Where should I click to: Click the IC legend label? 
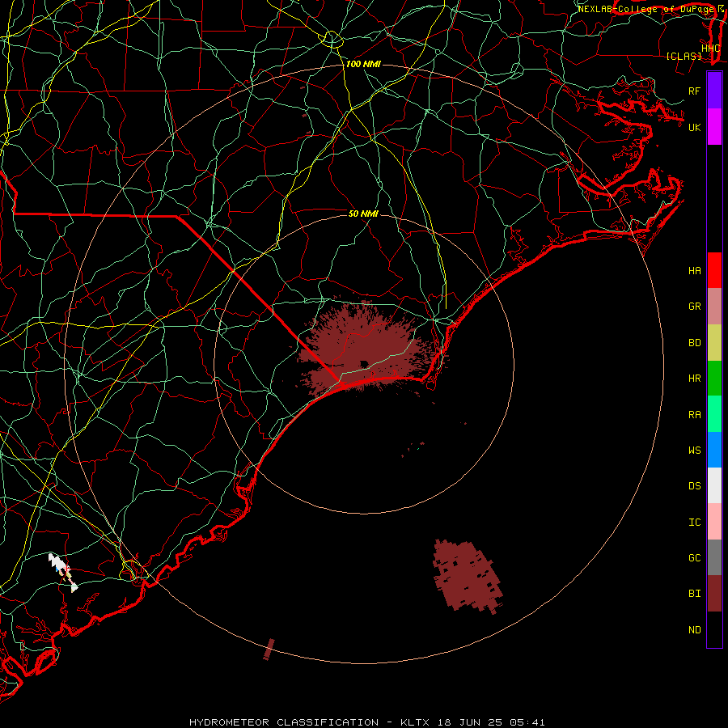(694, 523)
